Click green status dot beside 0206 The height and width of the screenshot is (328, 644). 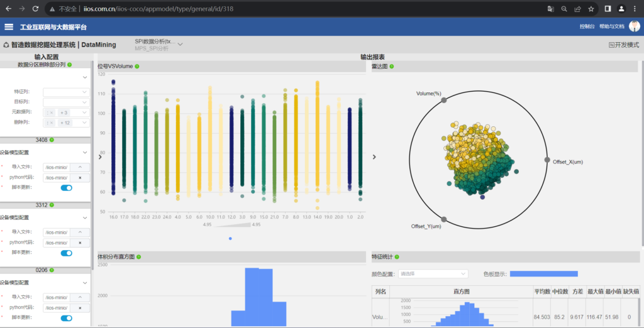click(x=52, y=270)
